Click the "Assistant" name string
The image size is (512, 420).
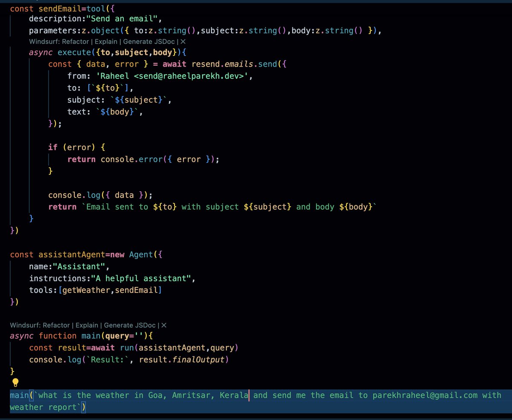(x=79, y=267)
